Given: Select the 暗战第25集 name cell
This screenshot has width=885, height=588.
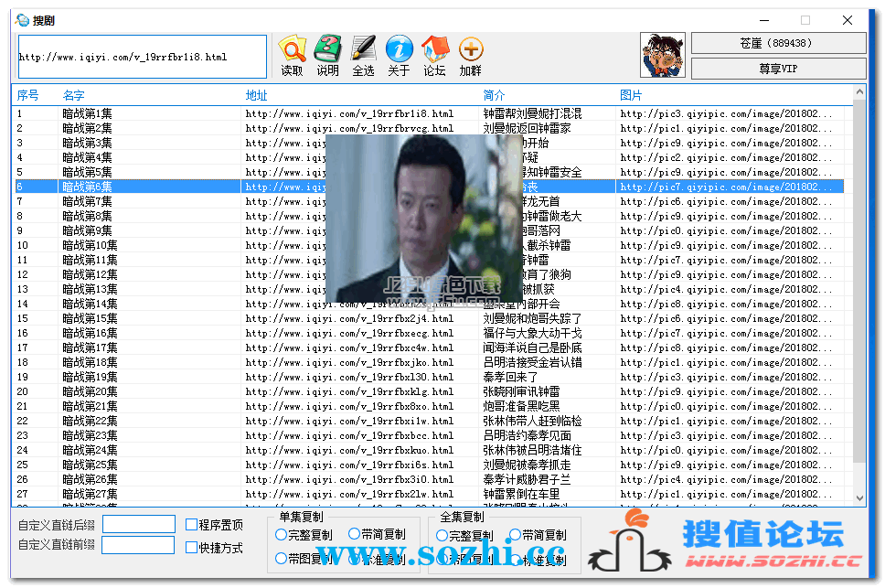Looking at the screenshot, I should point(90,465).
